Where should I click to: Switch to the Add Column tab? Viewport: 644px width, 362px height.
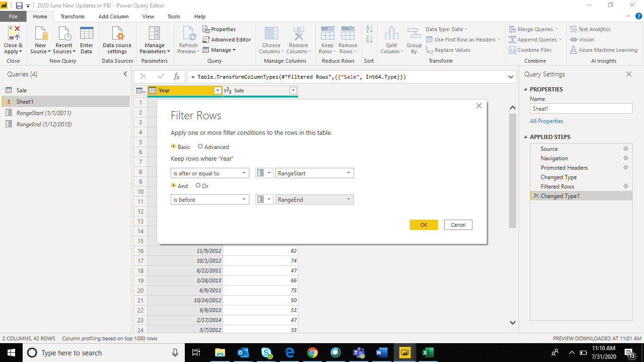(x=114, y=16)
